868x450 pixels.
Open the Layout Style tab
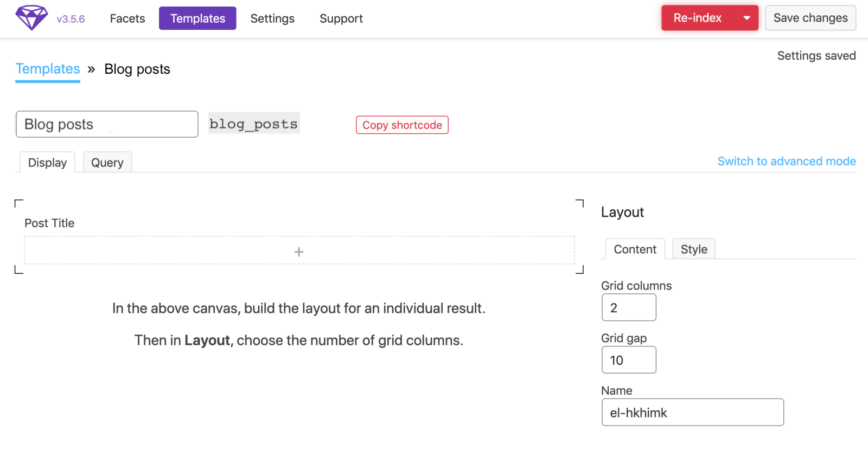tap(693, 249)
